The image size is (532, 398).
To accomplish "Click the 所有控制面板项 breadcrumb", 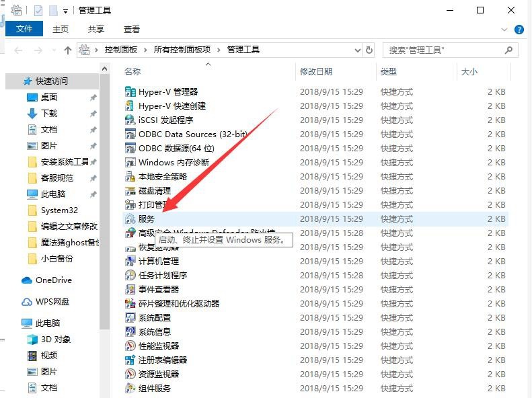I will pyautogui.click(x=182, y=50).
